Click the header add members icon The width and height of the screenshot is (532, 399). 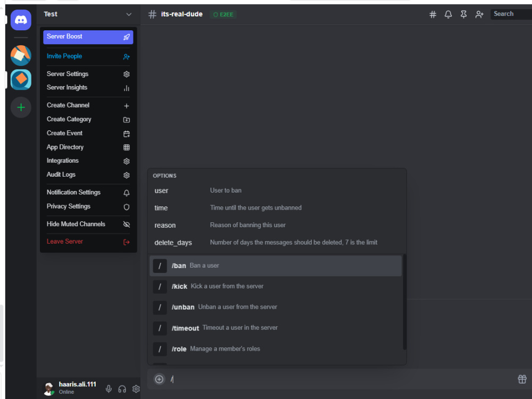pos(479,14)
